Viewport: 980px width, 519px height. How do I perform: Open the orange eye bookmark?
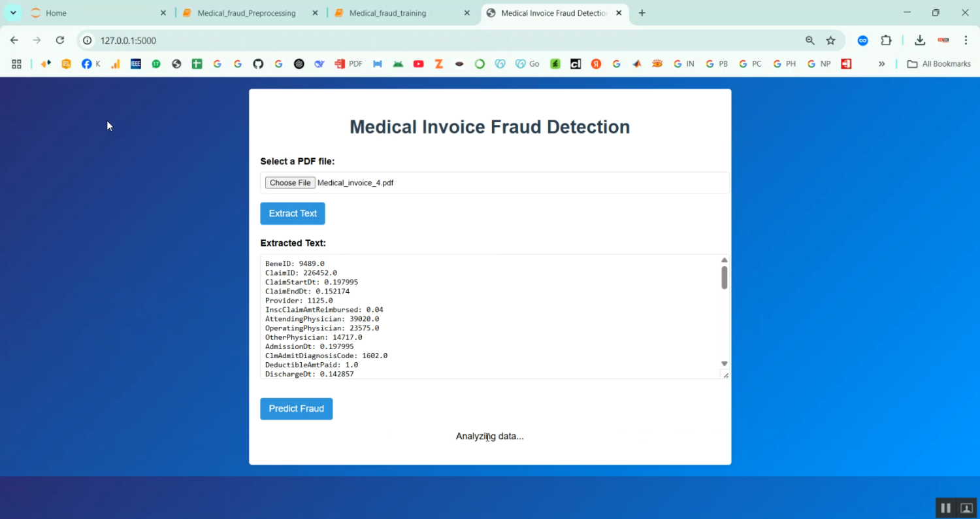tap(657, 64)
